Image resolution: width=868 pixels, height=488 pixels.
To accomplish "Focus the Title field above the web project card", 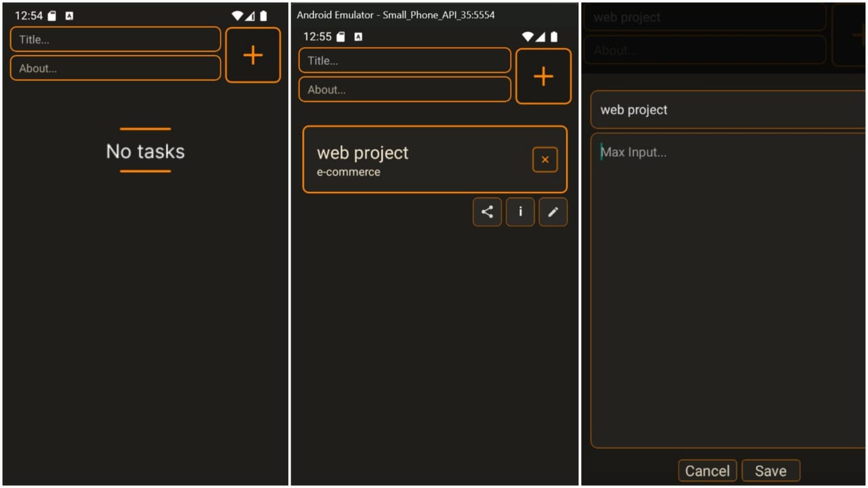I will click(405, 60).
